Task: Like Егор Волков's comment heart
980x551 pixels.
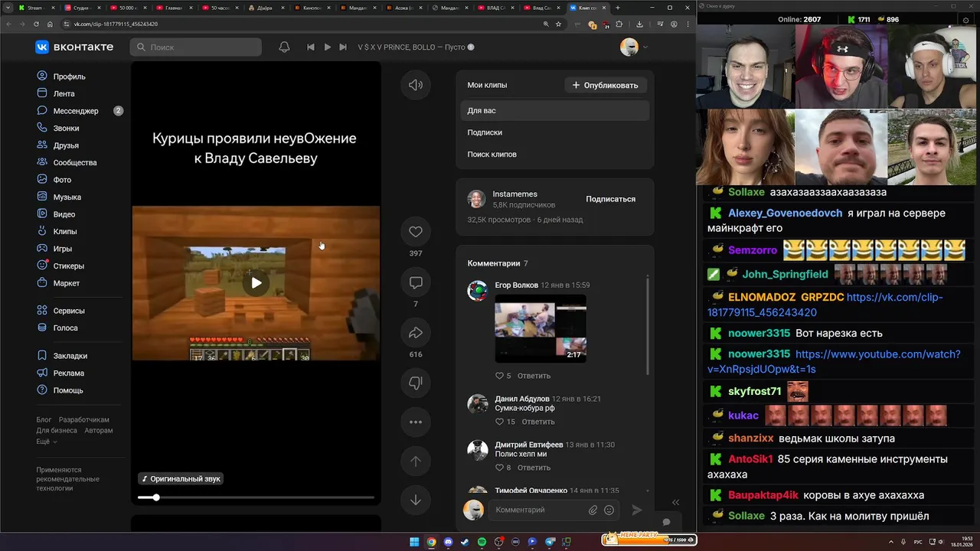Action: coord(499,376)
